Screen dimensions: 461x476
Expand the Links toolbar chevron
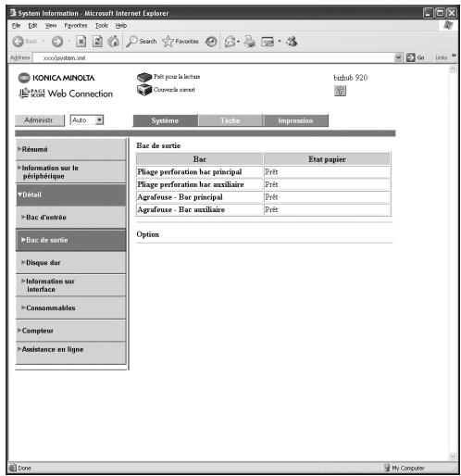[454, 56]
